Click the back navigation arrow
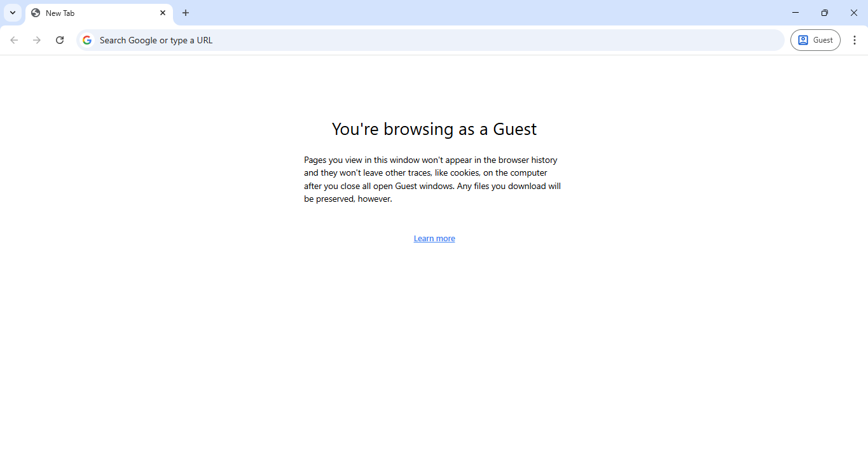868x457 pixels. 14,39
